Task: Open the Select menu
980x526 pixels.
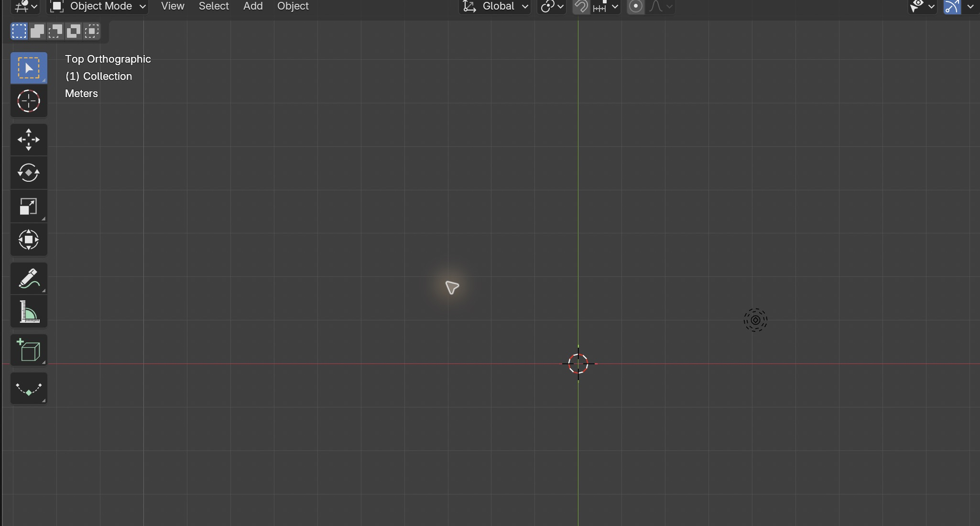Action: (214, 6)
